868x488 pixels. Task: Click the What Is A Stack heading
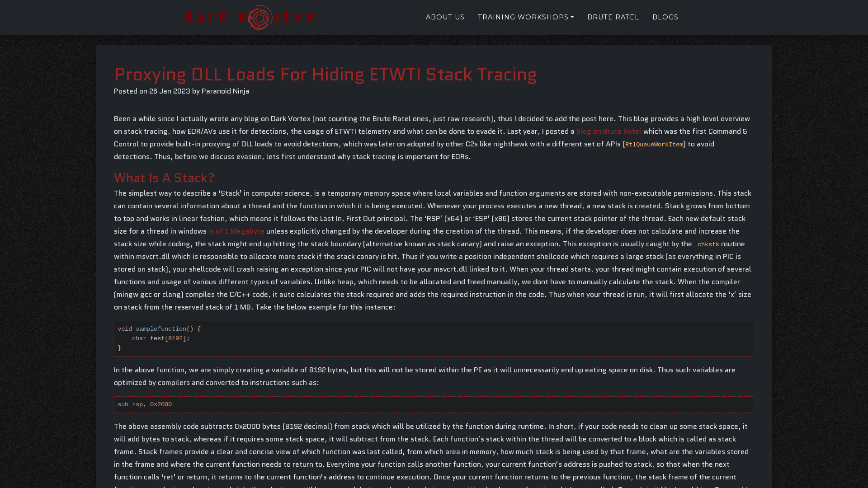coord(164,178)
